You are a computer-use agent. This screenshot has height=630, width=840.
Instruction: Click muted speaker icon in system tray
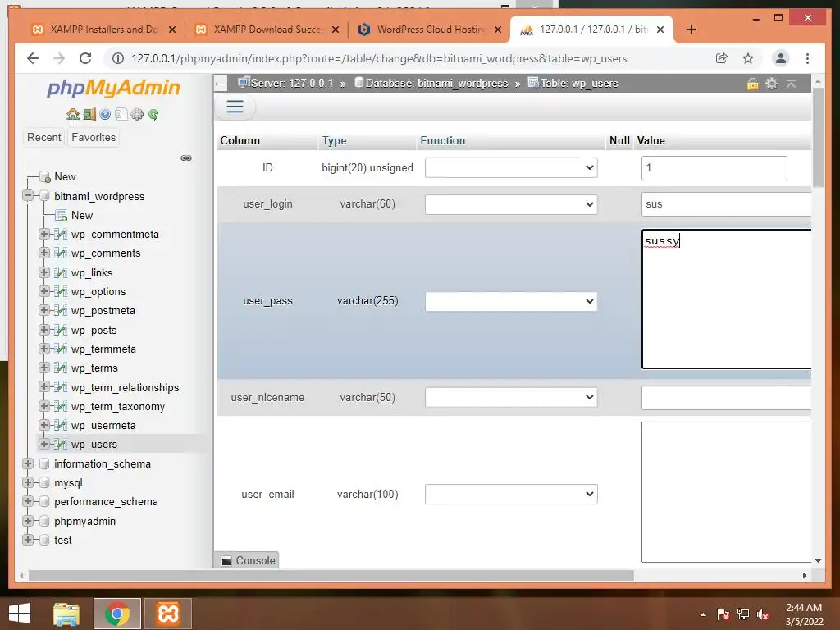pos(764,614)
